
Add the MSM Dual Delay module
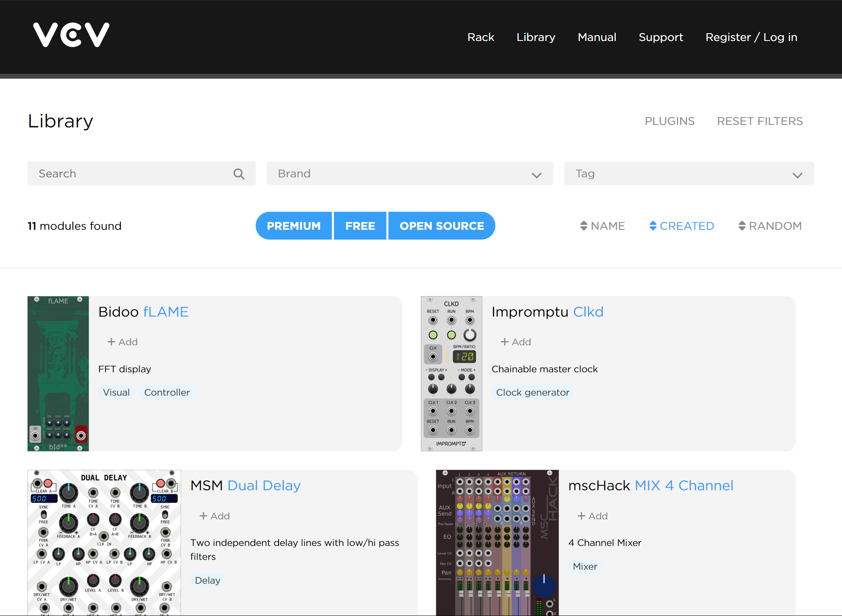tap(214, 516)
